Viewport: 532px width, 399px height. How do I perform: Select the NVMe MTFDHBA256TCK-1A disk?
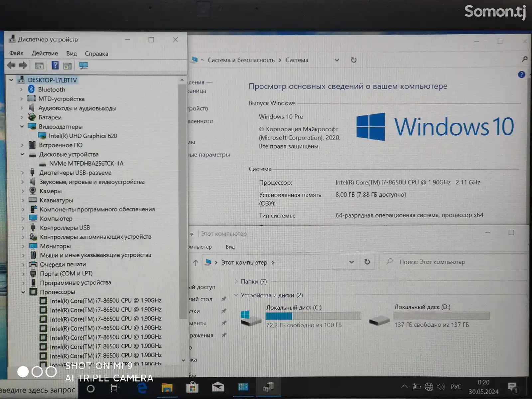(86, 163)
